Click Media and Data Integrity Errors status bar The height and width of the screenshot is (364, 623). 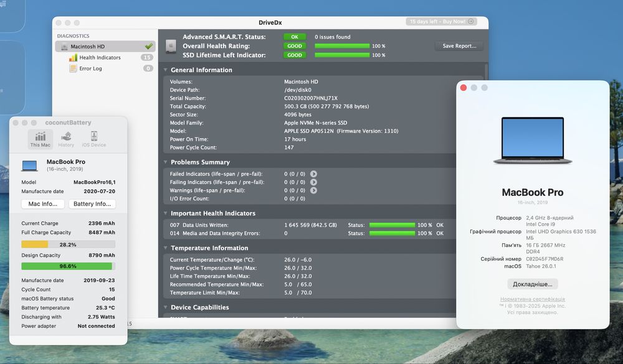(392, 233)
